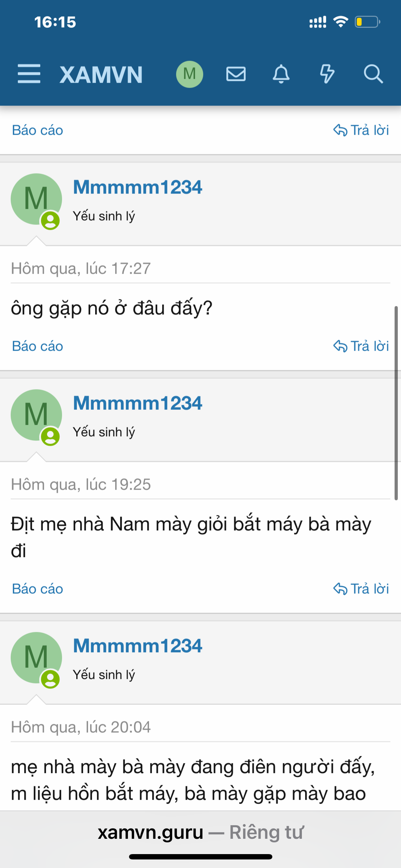This screenshot has width=401, height=868.
Task: Open Mmmmm1234 username on 17:27 post
Action: [x=138, y=187]
